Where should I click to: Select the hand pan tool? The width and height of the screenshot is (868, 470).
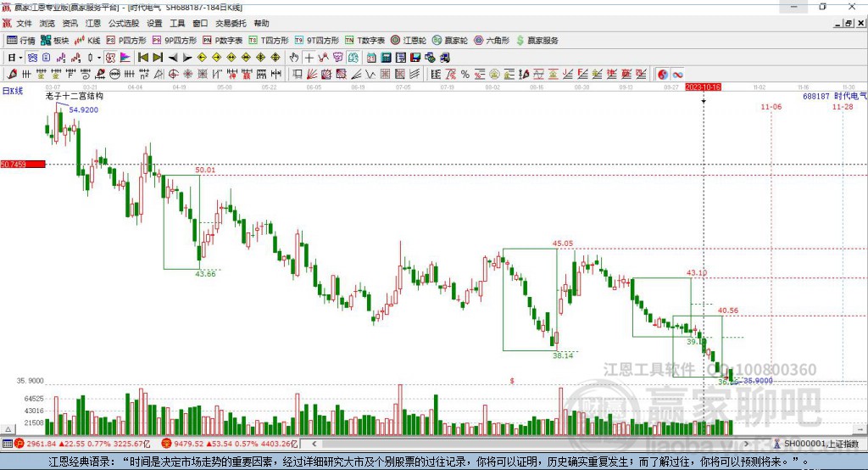click(x=294, y=58)
